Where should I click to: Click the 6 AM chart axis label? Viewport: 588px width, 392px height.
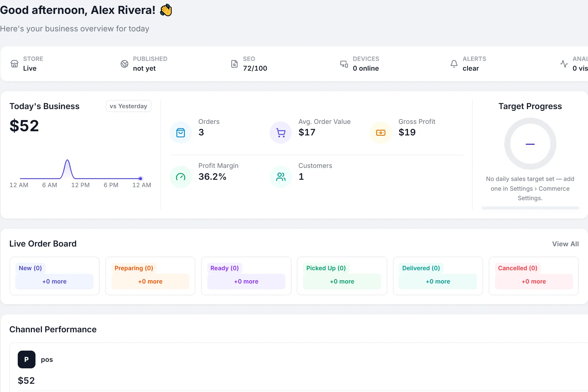pos(50,185)
